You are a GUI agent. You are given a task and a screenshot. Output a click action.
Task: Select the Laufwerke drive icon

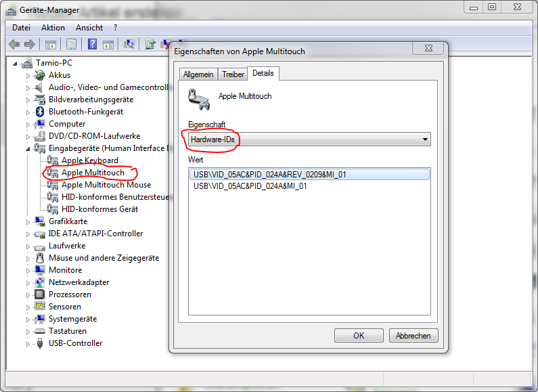pyautogui.click(x=40, y=247)
